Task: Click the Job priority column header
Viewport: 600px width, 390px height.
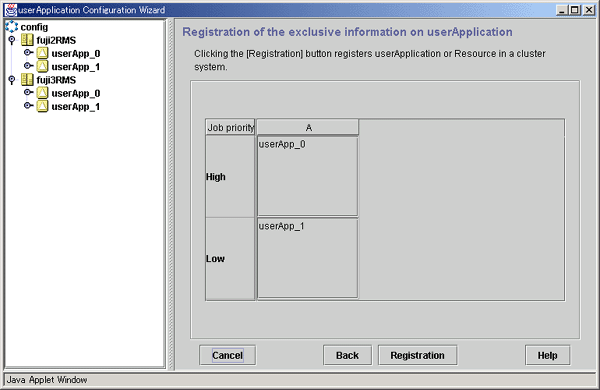Action: [230, 127]
